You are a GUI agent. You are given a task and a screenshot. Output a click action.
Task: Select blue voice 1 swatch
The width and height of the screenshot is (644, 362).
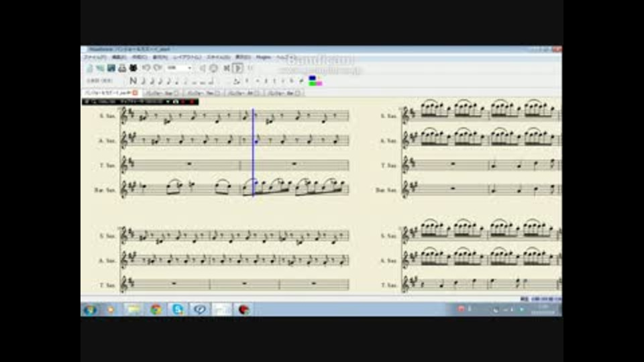coord(312,78)
